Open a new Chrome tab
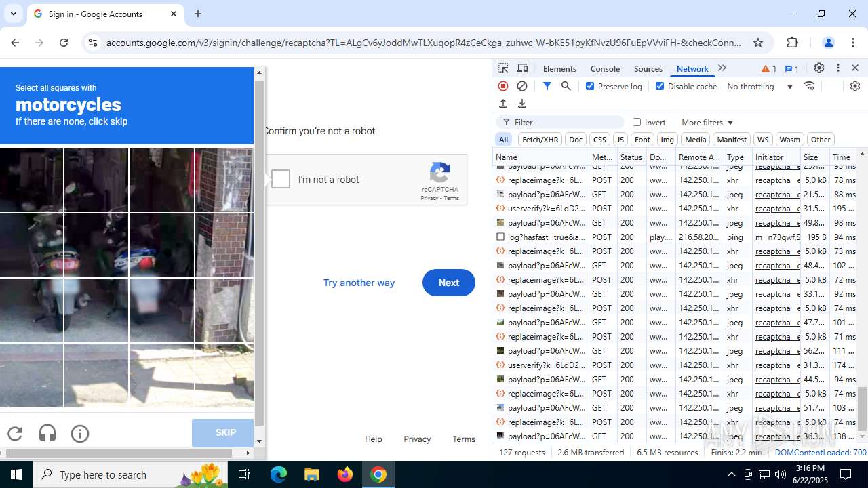Image resolution: width=868 pixels, height=488 pixels. (198, 14)
